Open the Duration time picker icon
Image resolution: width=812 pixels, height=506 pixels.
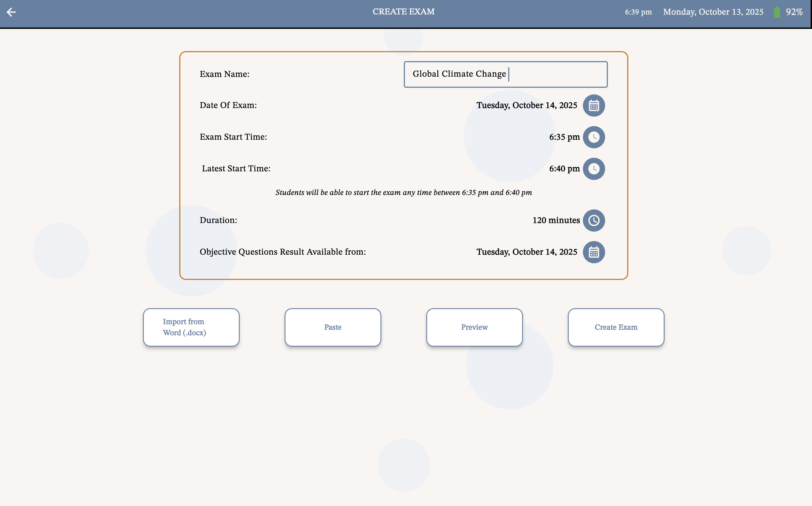click(594, 220)
